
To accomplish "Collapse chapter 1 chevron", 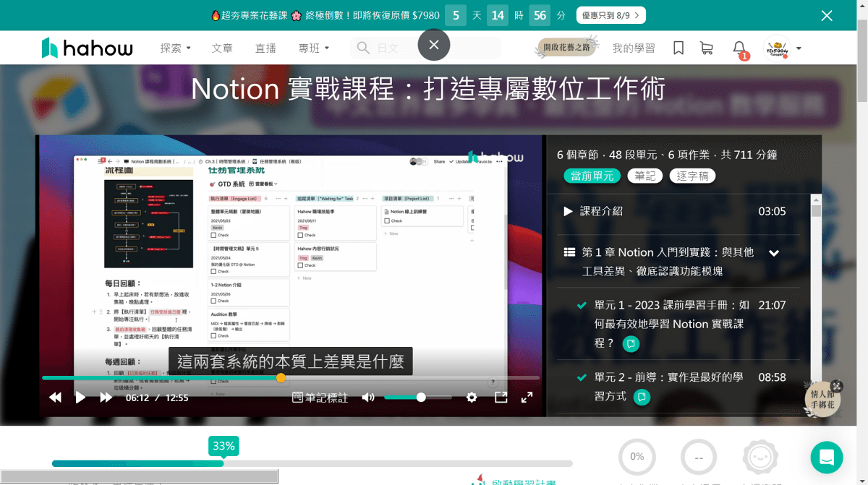I will coord(774,253).
